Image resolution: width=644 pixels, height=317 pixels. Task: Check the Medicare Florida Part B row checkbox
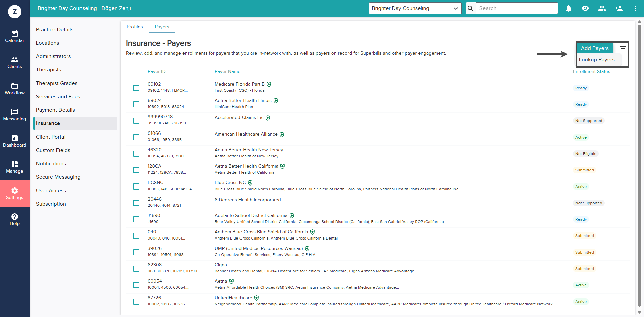pyautogui.click(x=136, y=88)
